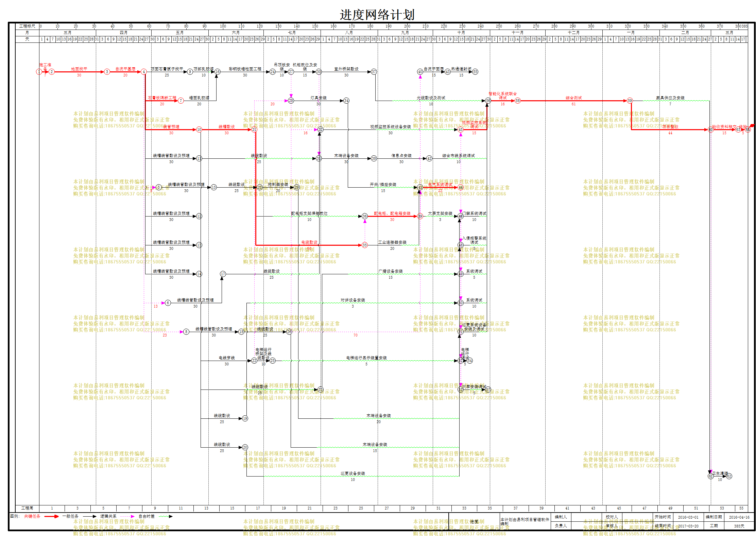The image size is (756, 536).
Task: Select the 编制日期 value 2016-04-16
Action: 739,517
